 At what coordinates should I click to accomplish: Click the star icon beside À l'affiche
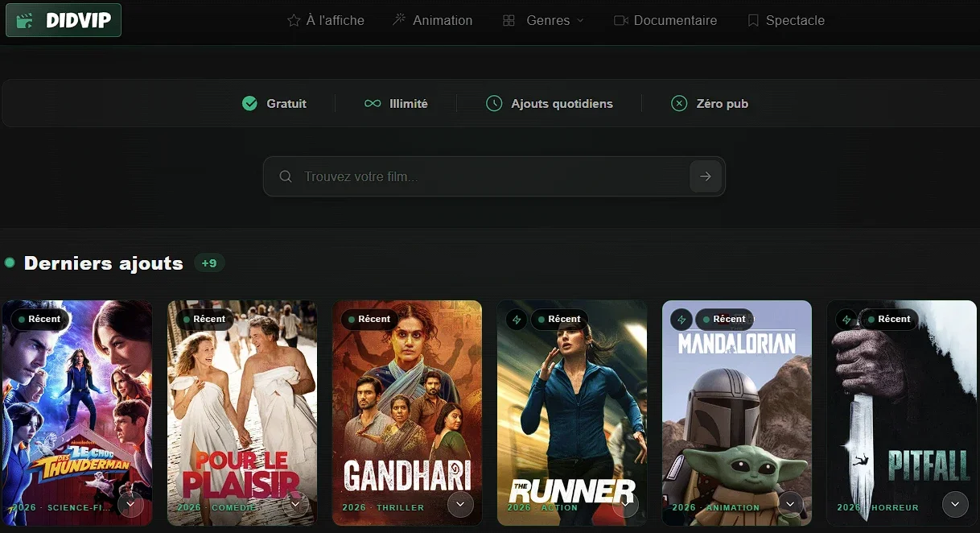[294, 20]
